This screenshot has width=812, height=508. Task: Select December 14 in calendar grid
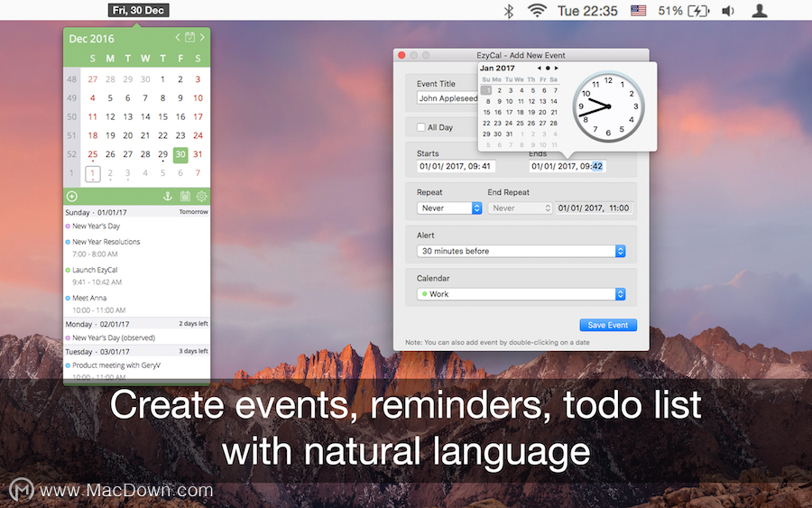(145, 117)
